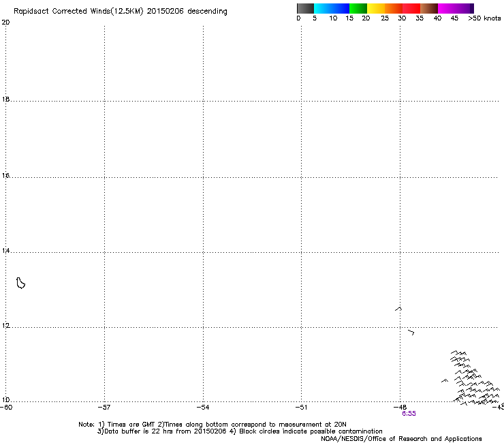Screen dimensions: 504x443
Task: Click the latitude label '20'
Action: [5, 22]
